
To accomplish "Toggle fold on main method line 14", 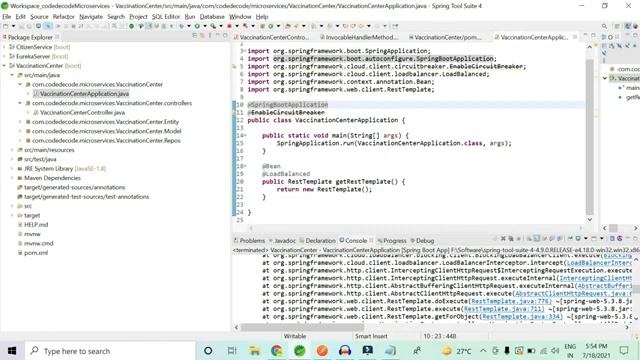I will click(244, 136).
